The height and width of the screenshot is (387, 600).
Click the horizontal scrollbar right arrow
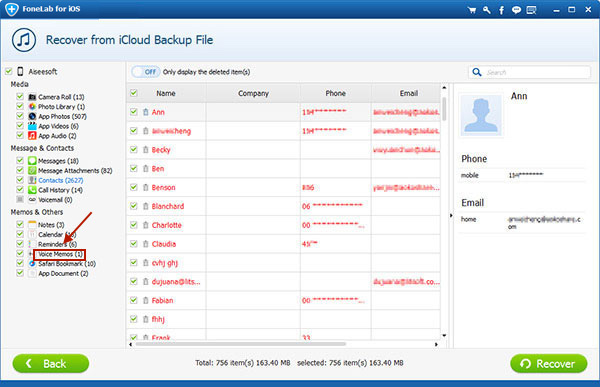[x=436, y=344]
